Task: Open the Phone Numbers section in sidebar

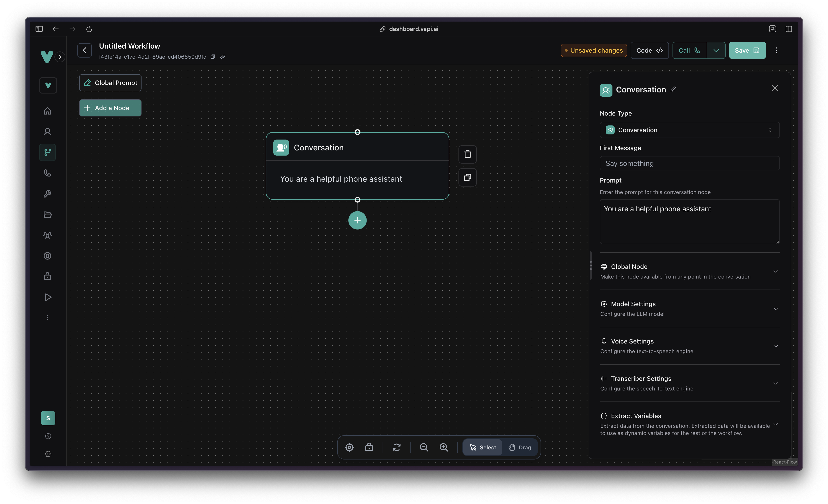Action: (x=48, y=173)
